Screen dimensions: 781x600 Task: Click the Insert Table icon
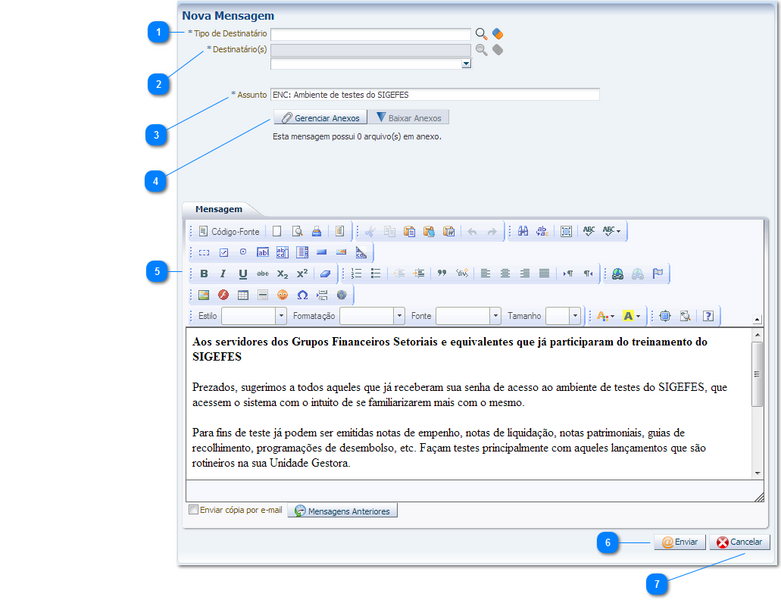243,295
